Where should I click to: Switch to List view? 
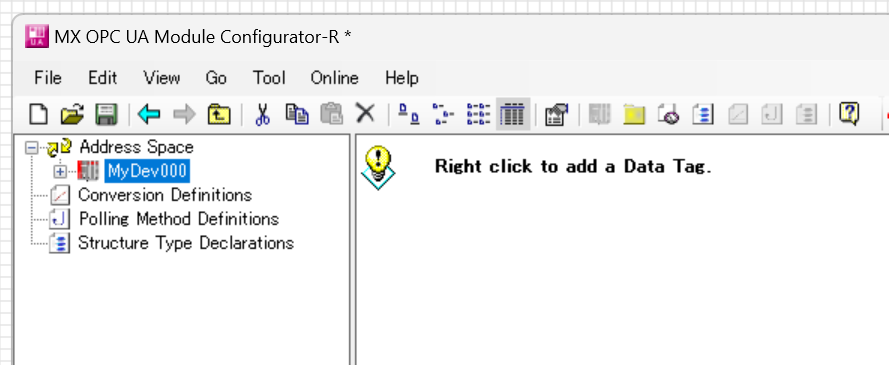click(479, 114)
